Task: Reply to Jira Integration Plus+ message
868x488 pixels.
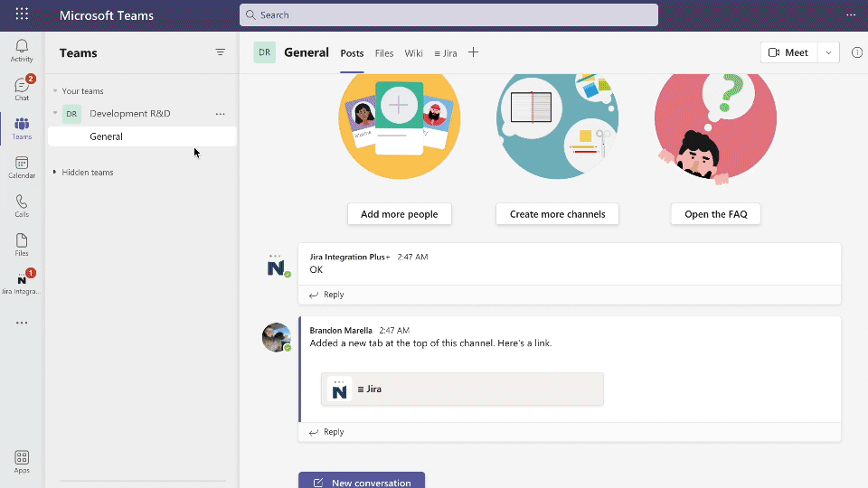Action: (326, 295)
